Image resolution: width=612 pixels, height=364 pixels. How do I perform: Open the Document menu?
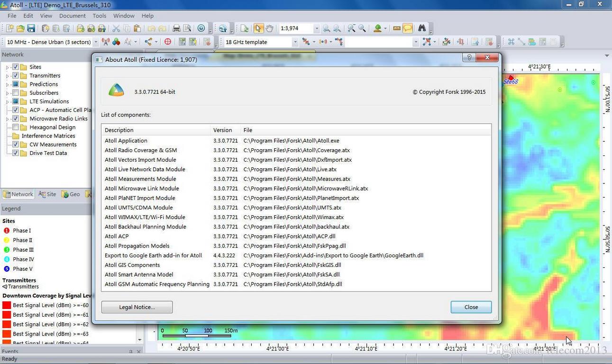73,16
